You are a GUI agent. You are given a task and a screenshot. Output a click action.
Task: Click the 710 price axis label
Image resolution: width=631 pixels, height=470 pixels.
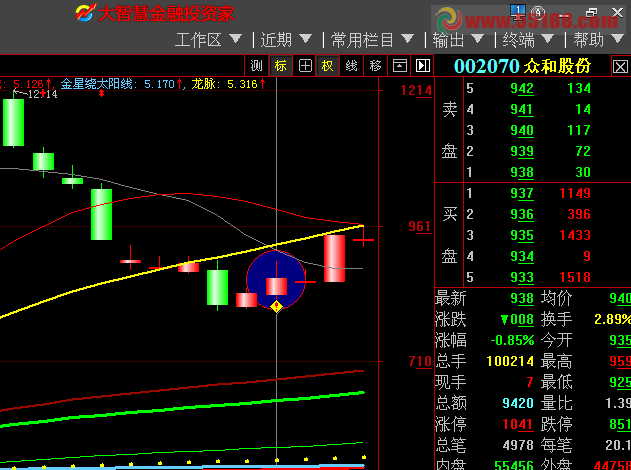pos(420,361)
